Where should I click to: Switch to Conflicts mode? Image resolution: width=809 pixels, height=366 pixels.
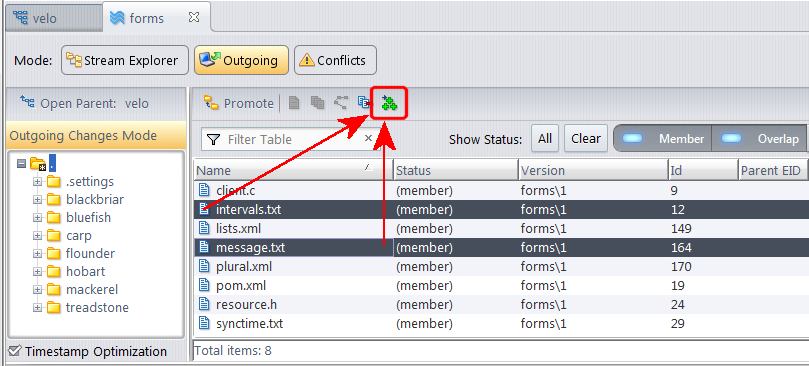335,60
